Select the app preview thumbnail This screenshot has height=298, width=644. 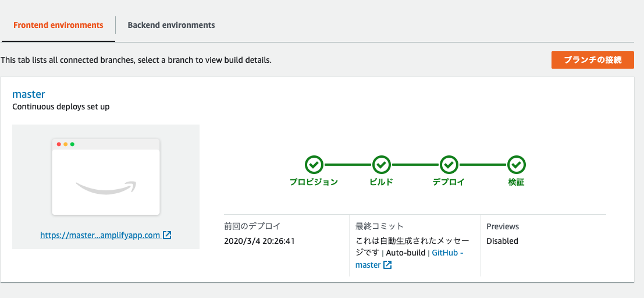[106, 178]
